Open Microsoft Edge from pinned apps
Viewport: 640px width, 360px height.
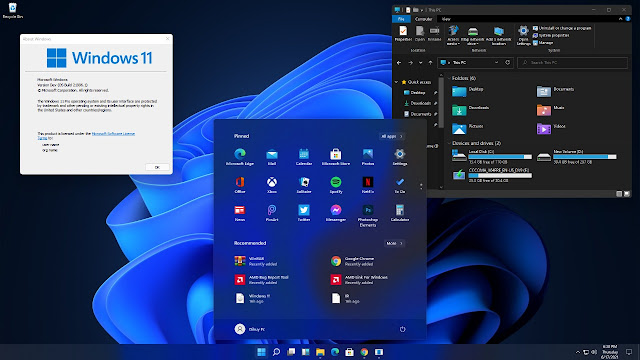tap(240, 157)
